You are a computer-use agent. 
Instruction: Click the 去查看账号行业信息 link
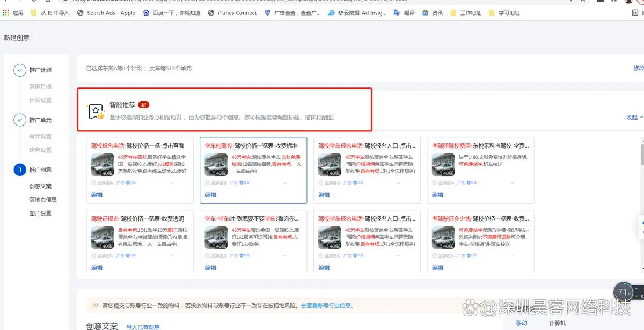327,306
